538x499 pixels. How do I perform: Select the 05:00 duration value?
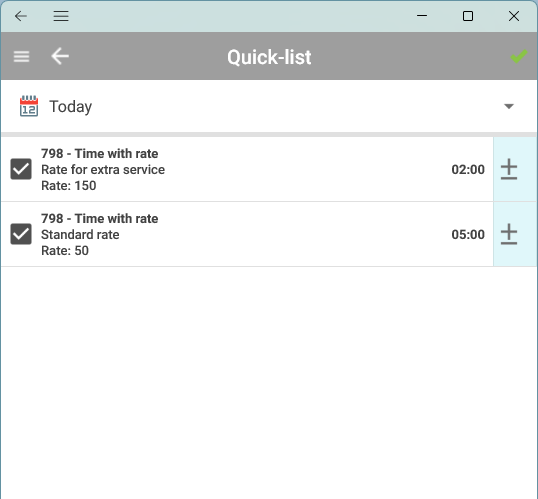468,234
